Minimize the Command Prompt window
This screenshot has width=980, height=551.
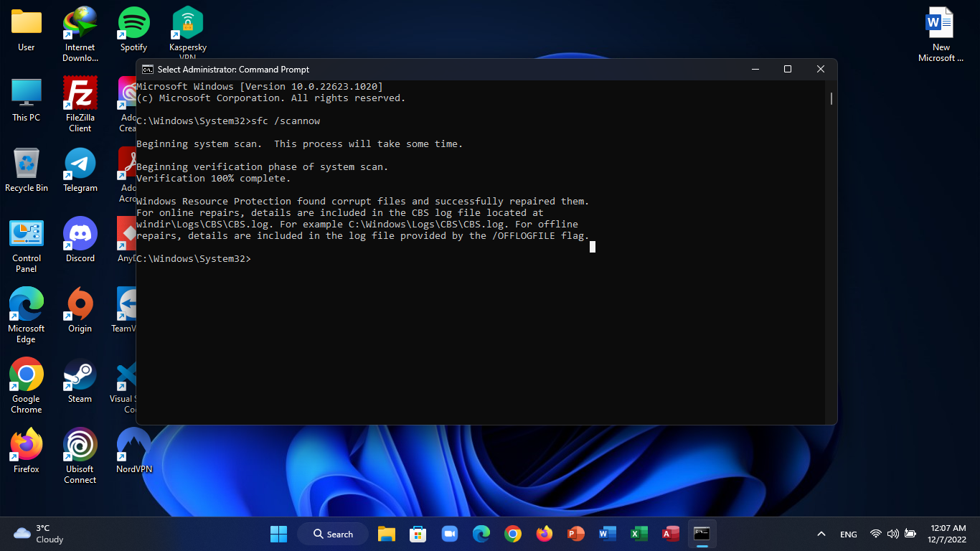coord(755,70)
